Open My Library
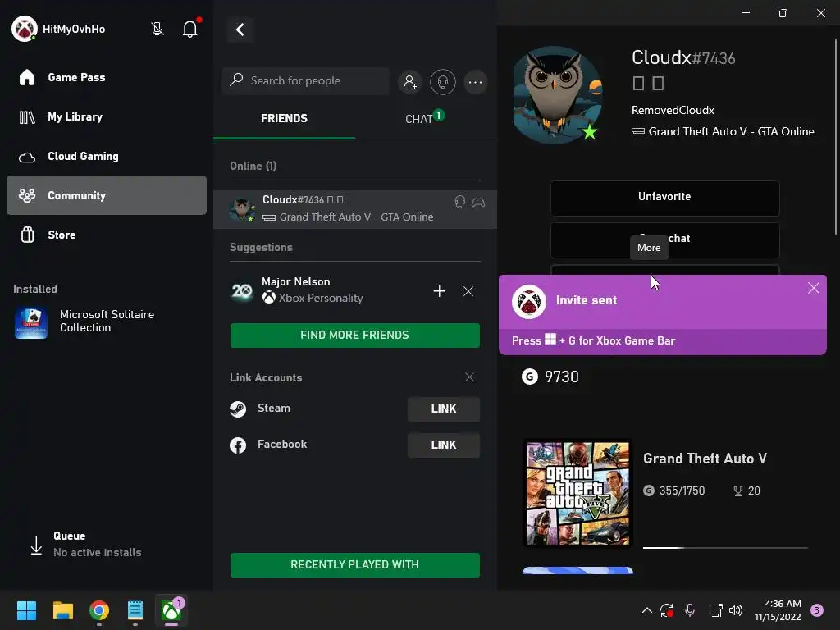The image size is (840, 630). tap(106, 116)
